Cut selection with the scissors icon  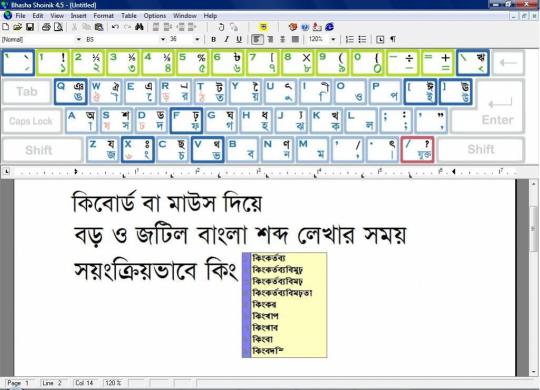(x=74, y=27)
